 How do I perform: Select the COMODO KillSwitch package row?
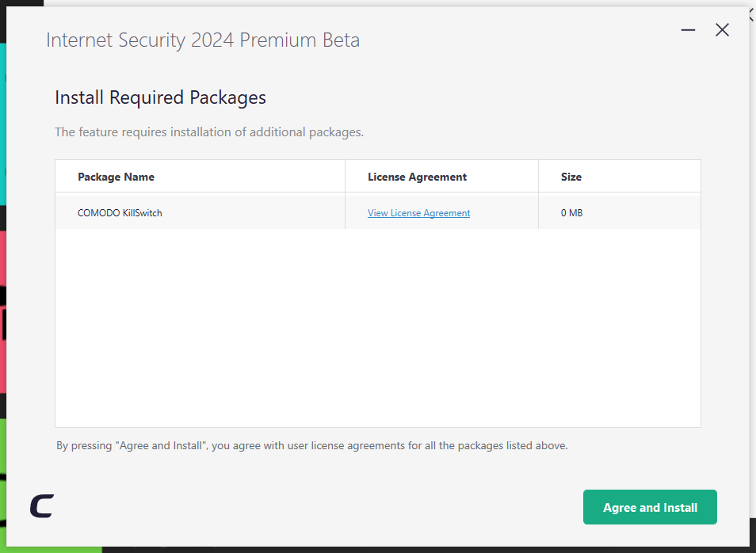click(x=377, y=212)
